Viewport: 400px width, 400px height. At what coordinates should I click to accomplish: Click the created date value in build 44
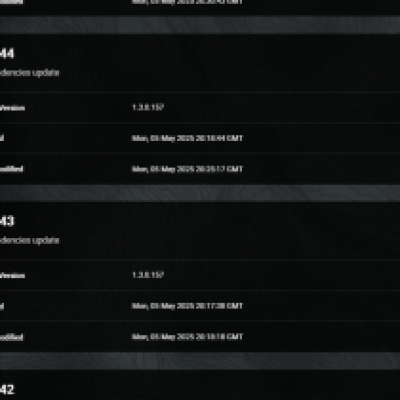(187, 138)
